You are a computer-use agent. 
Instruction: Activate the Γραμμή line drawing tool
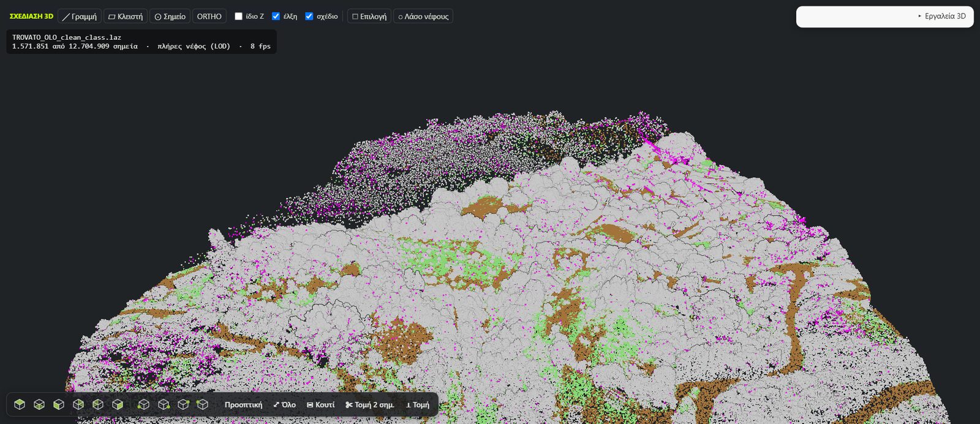[x=80, y=17]
